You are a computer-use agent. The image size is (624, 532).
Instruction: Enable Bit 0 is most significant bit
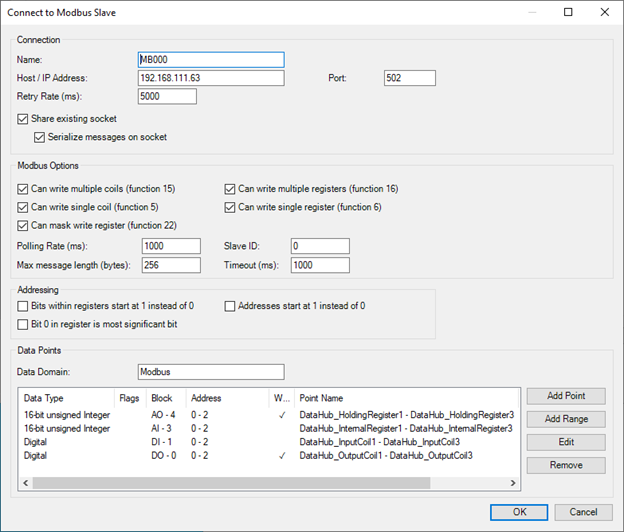pos(23,325)
